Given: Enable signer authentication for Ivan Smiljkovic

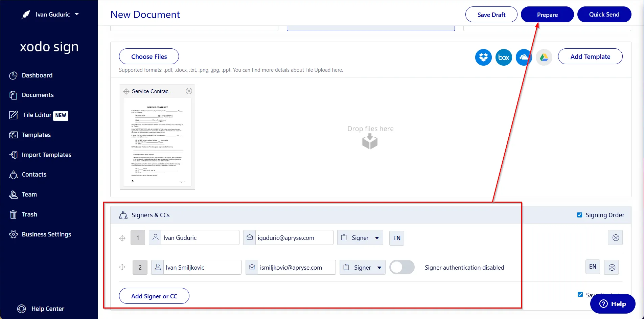Looking at the screenshot, I should click(402, 267).
